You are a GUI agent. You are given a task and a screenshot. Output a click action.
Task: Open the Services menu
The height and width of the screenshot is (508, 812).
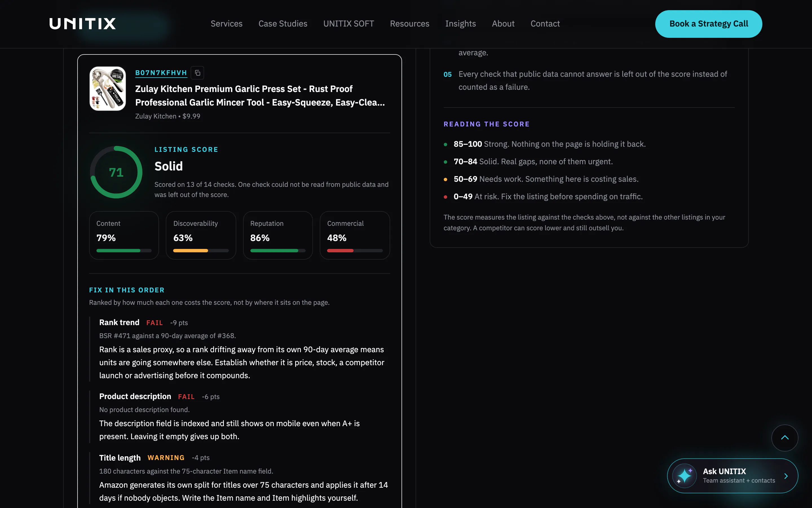[x=226, y=23]
